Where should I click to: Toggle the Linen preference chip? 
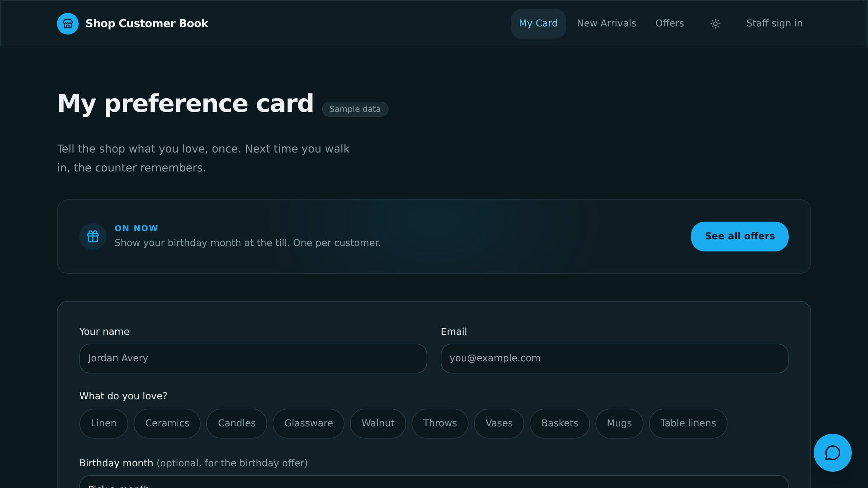pyautogui.click(x=103, y=423)
